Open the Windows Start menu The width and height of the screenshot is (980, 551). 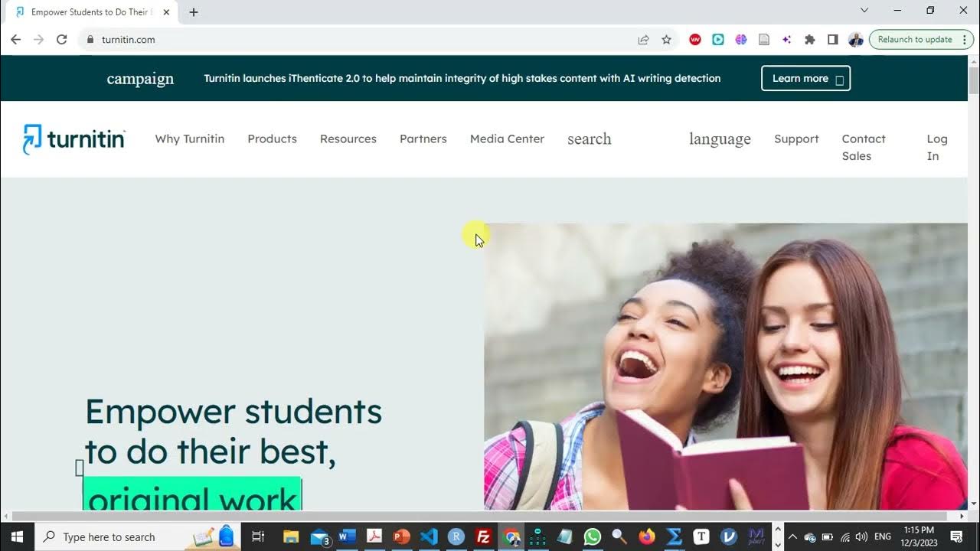(17, 536)
